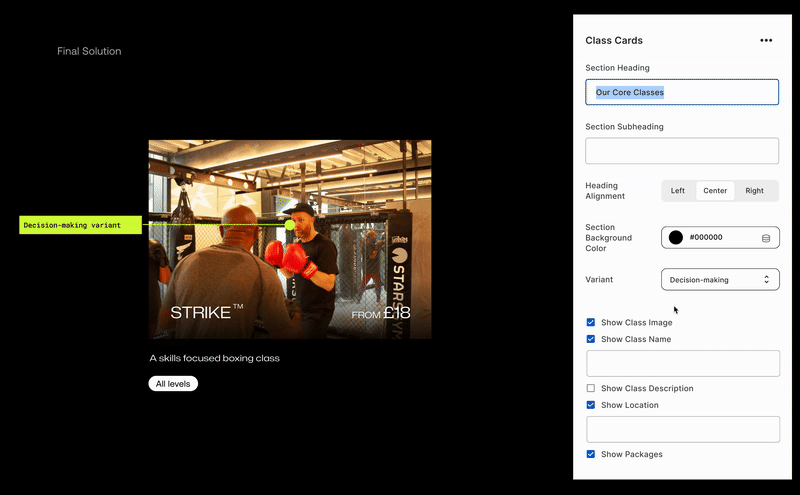Toggle the Show Location checkbox

coord(591,405)
